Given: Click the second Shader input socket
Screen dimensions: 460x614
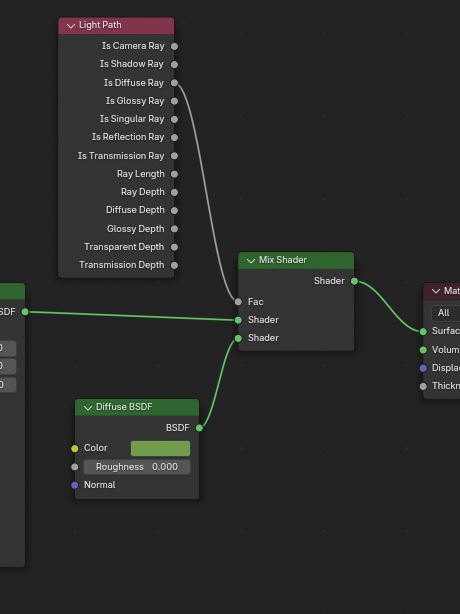Looking at the screenshot, I should 238,338.
